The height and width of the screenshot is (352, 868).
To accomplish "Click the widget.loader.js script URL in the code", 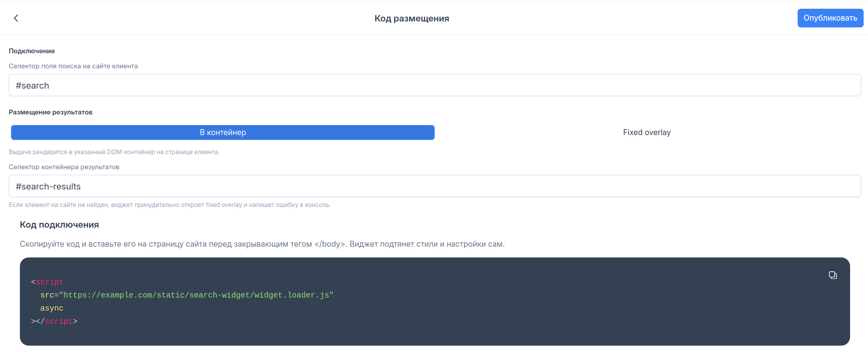I will pyautogui.click(x=196, y=295).
